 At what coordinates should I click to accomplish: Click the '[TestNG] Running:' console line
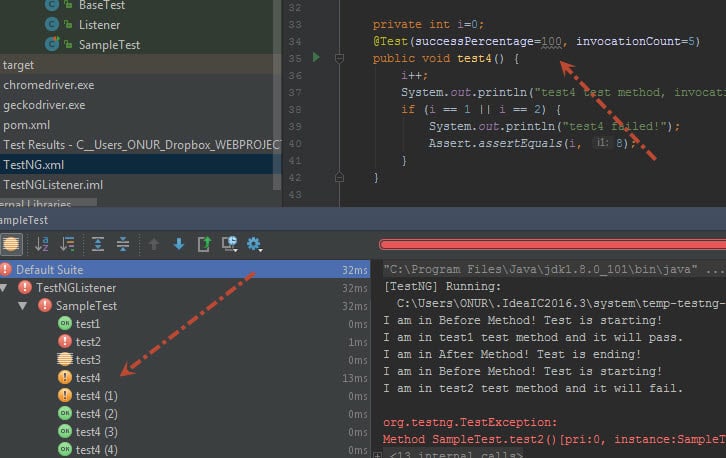tap(442, 286)
